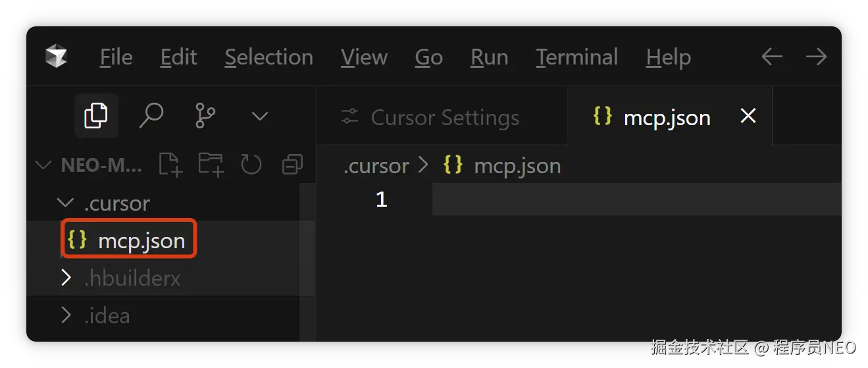
Task: Open the Source Control view icon
Action: pos(205,117)
